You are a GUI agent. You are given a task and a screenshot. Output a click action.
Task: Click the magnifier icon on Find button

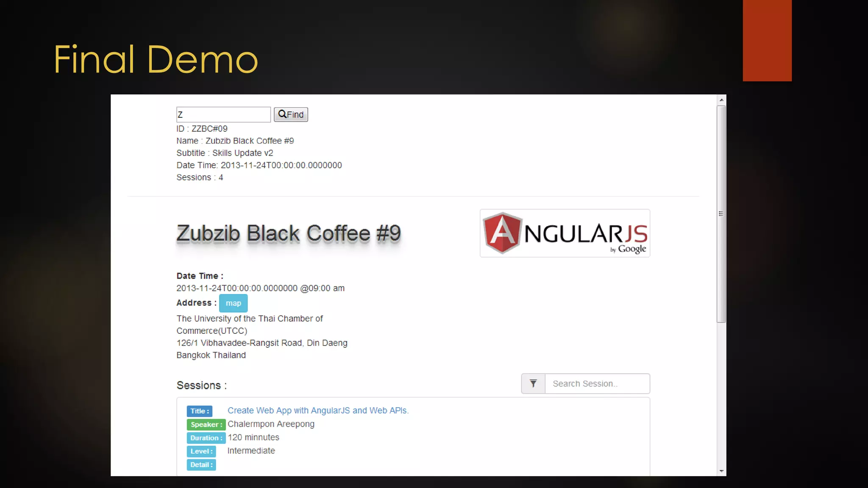(282, 114)
